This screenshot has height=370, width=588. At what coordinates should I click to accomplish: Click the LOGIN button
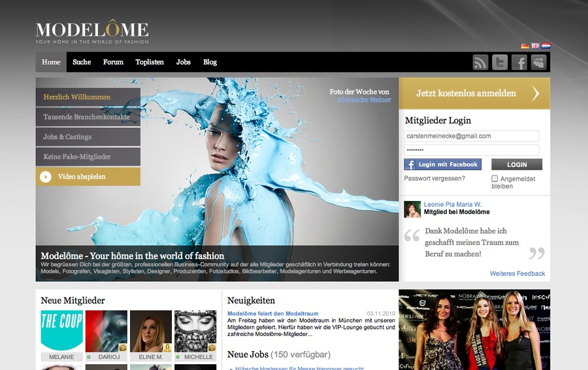click(517, 164)
